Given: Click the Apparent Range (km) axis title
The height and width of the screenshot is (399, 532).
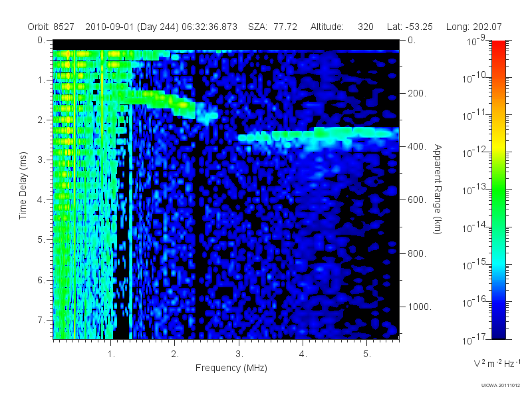Looking at the screenshot, I should click(x=438, y=189).
